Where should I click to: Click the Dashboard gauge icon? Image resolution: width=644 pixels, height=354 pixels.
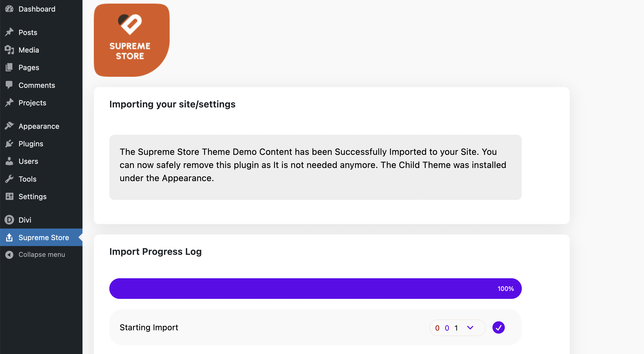(x=9, y=9)
